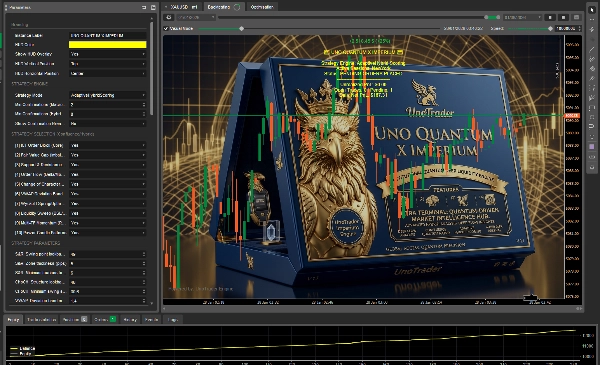Click the FVG Minimum value field
The image size is (600, 365).
tap(108, 273)
